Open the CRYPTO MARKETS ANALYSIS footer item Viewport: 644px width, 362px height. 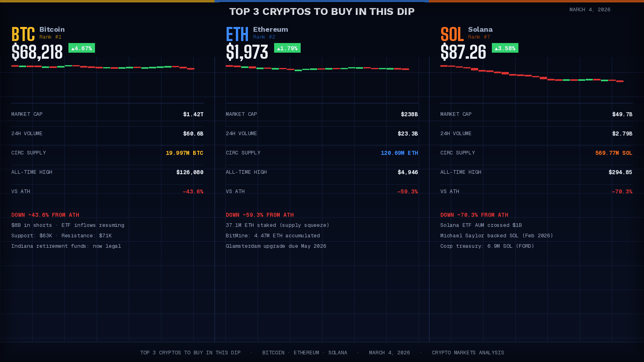(468, 352)
